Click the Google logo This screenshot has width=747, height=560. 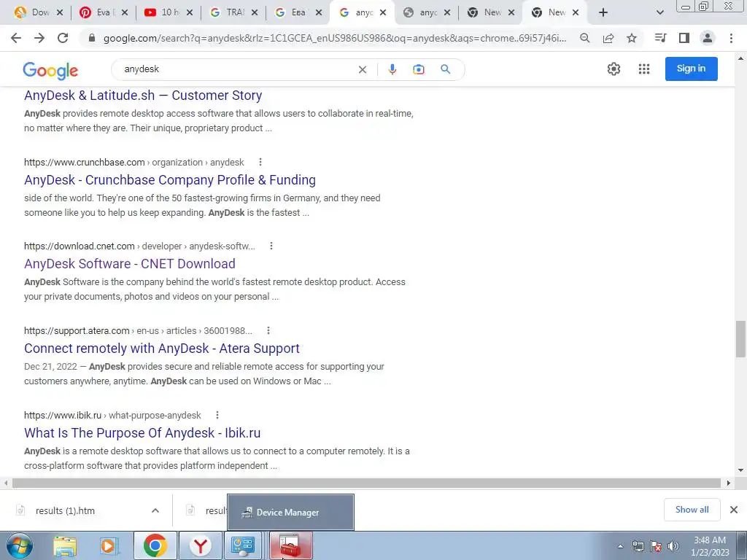[50, 71]
